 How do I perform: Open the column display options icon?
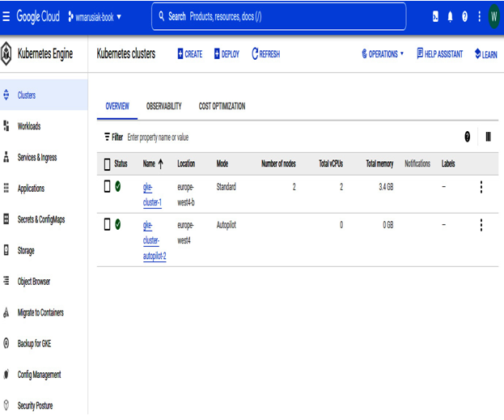(488, 137)
